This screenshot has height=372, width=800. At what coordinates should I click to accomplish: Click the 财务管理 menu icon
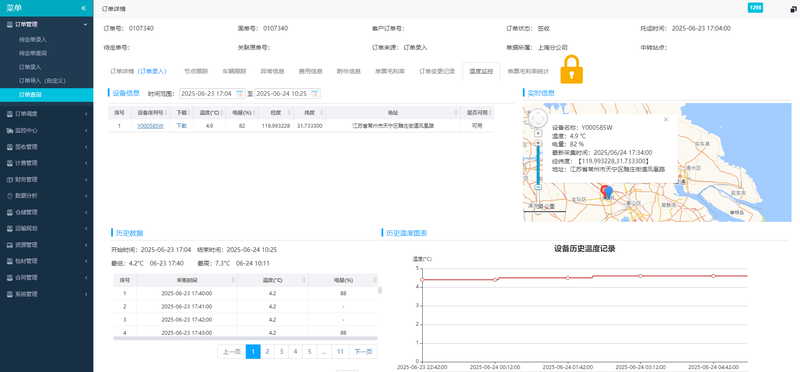click(x=9, y=180)
